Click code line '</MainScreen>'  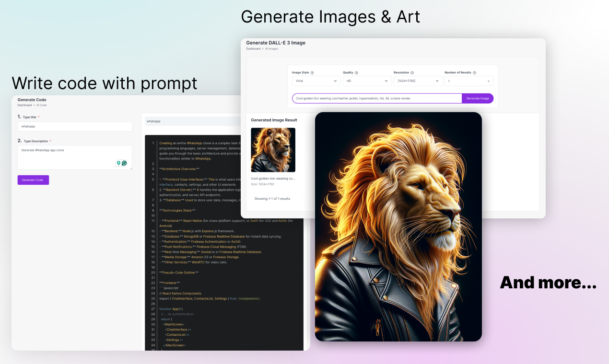174,345
